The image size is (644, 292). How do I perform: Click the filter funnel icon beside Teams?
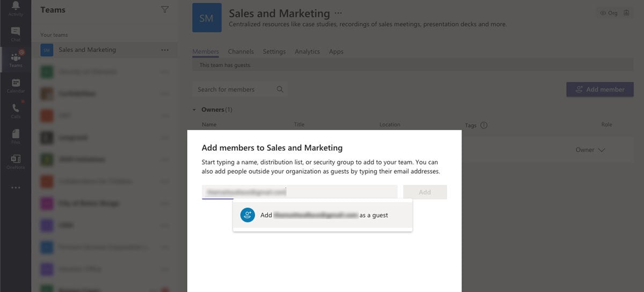tap(165, 10)
